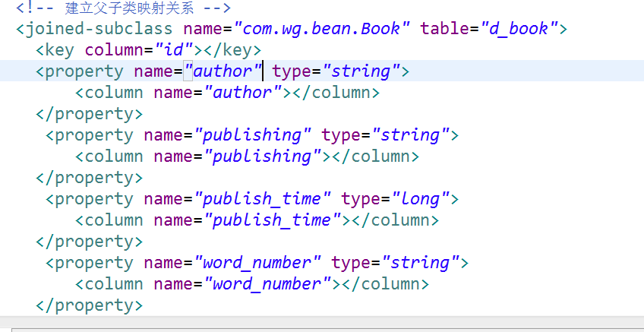Viewport: 644px width, 332px height.
Task: Click the table value "d_book"
Action: pyautogui.click(x=519, y=29)
